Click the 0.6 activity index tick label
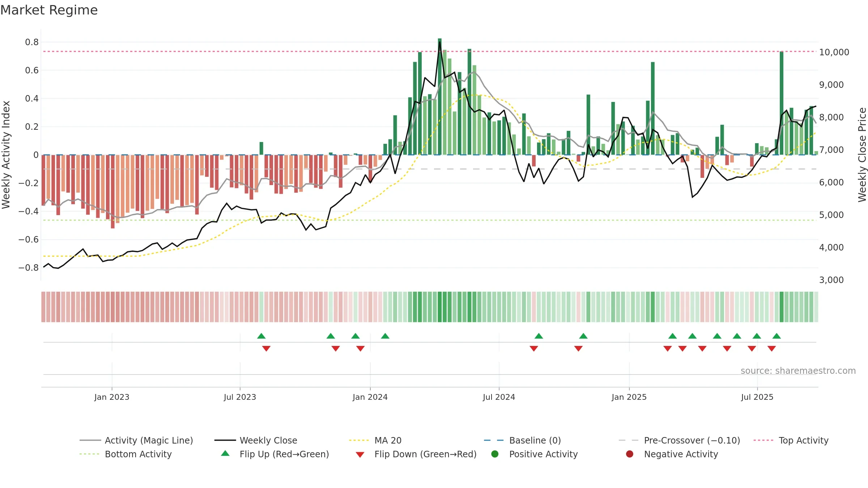Screen dimensions: 868x488 click(x=32, y=70)
